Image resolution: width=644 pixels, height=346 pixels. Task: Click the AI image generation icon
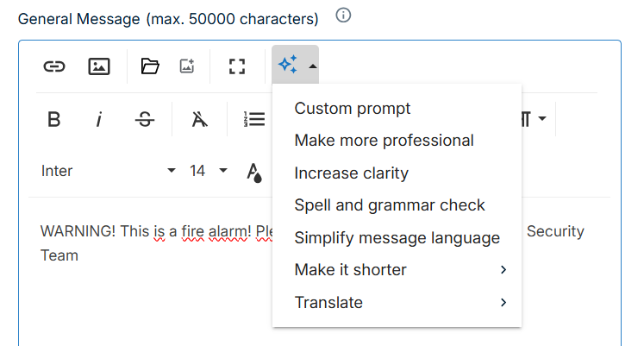click(187, 66)
